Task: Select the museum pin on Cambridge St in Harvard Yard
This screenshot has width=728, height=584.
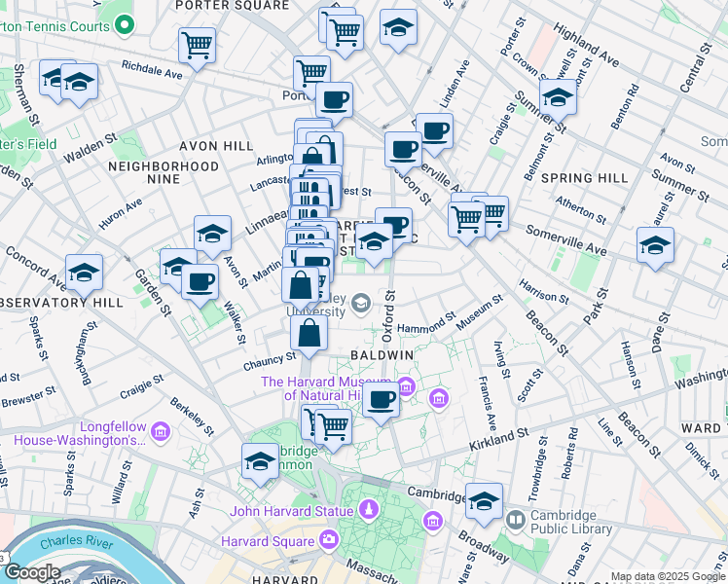Action: tap(433, 522)
